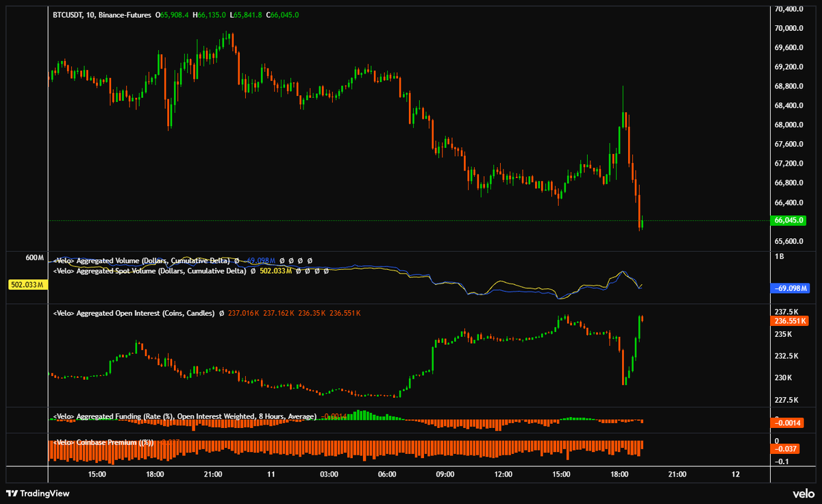
Task: Click the 68,000.0 price axis label
Action: 788,125
